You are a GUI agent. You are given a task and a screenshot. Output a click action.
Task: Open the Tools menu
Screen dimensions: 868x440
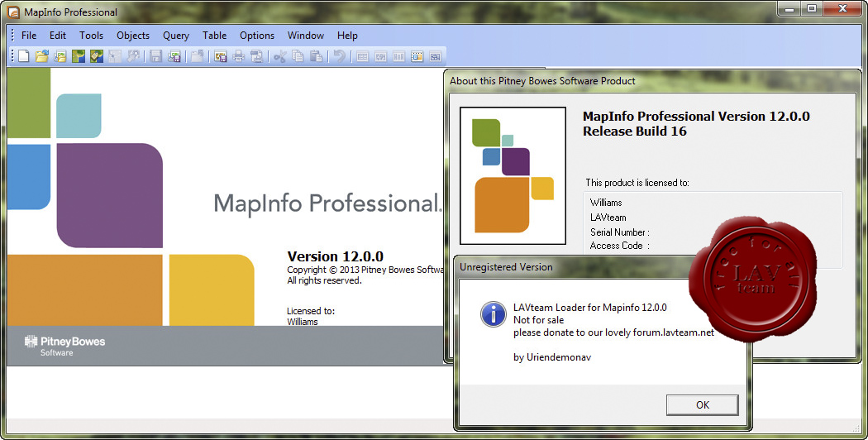click(x=91, y=35)
